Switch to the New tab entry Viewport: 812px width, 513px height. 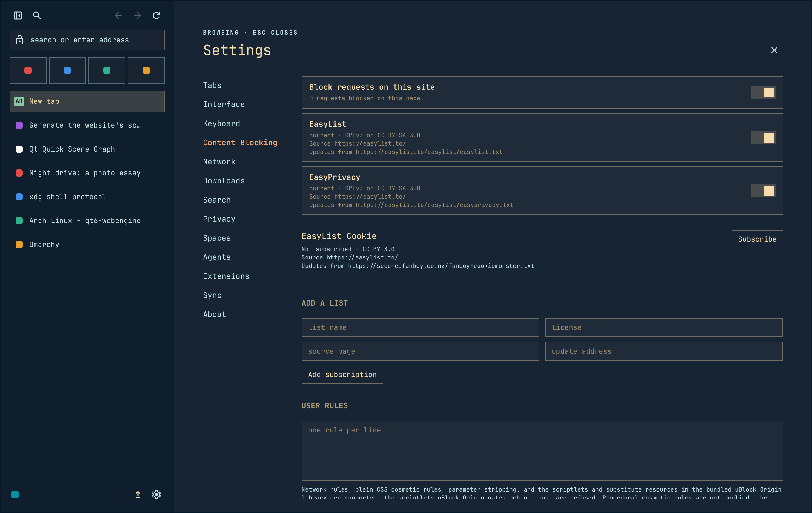[87, 101]
